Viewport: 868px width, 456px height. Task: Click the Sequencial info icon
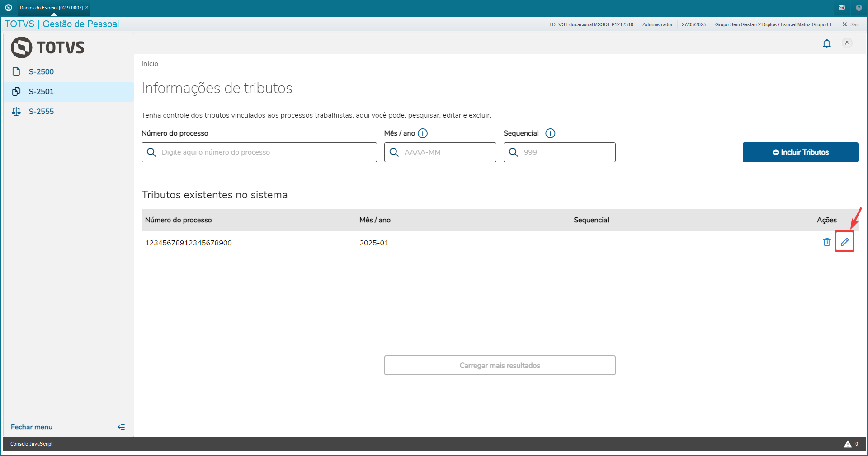click(550, 133)
